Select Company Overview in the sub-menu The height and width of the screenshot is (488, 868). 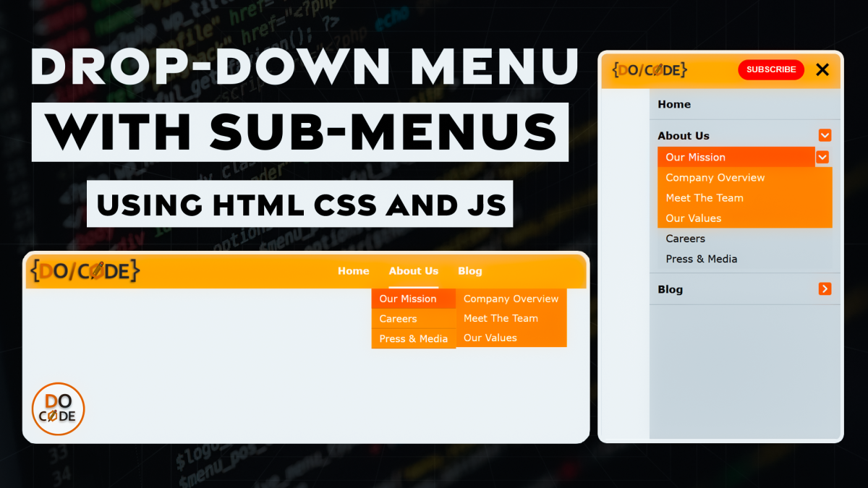tap(511, 299)
